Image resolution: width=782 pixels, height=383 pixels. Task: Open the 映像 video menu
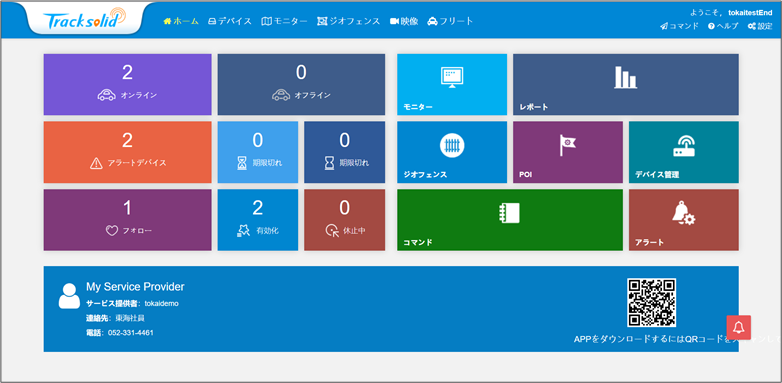pyautogui.click(x=404, y=21)
